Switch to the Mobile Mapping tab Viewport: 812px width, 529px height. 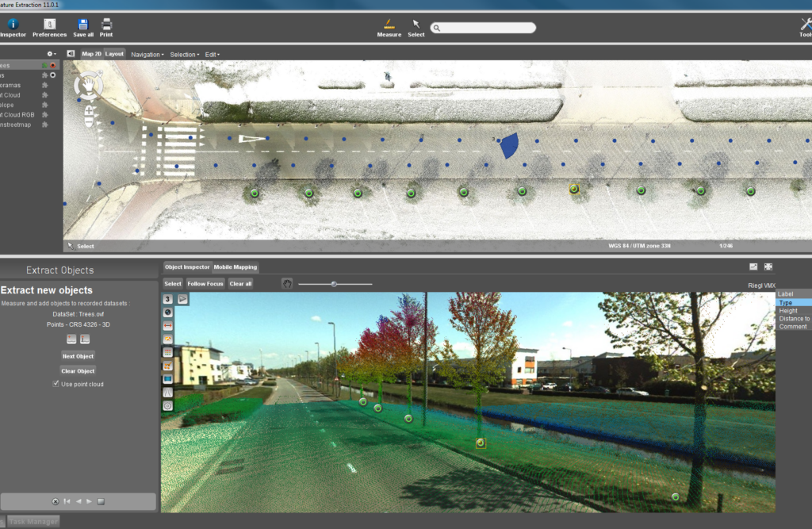click(235, 267)
